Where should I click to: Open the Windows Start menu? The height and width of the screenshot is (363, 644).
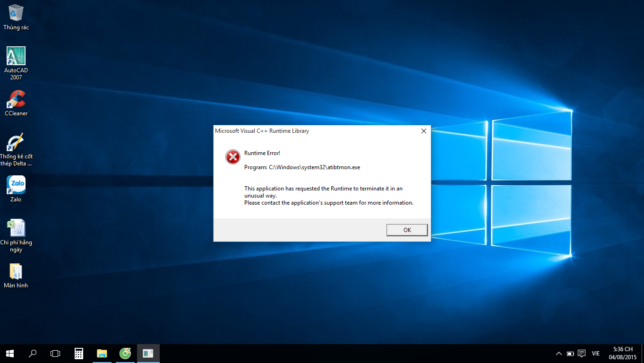[x=9, y=353]
